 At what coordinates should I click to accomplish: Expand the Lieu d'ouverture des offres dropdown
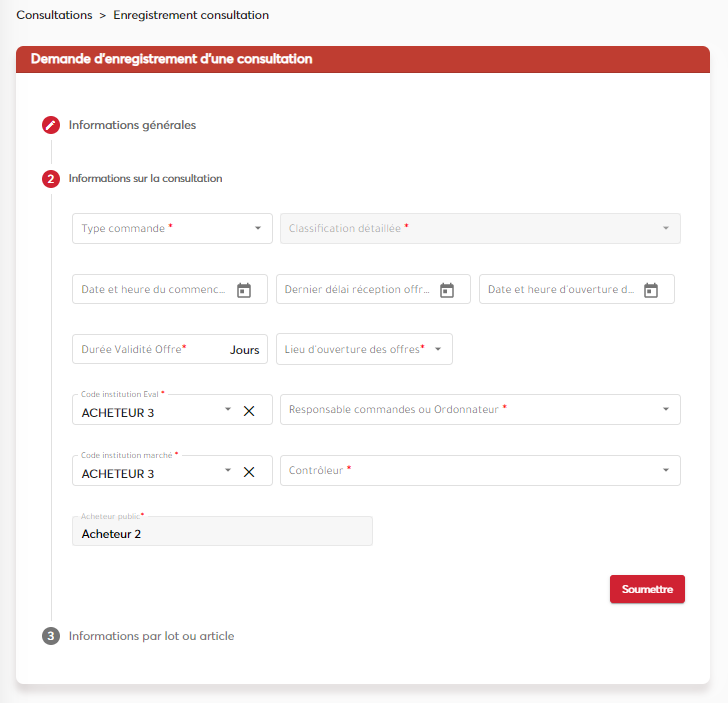click(x=438, y=349)
